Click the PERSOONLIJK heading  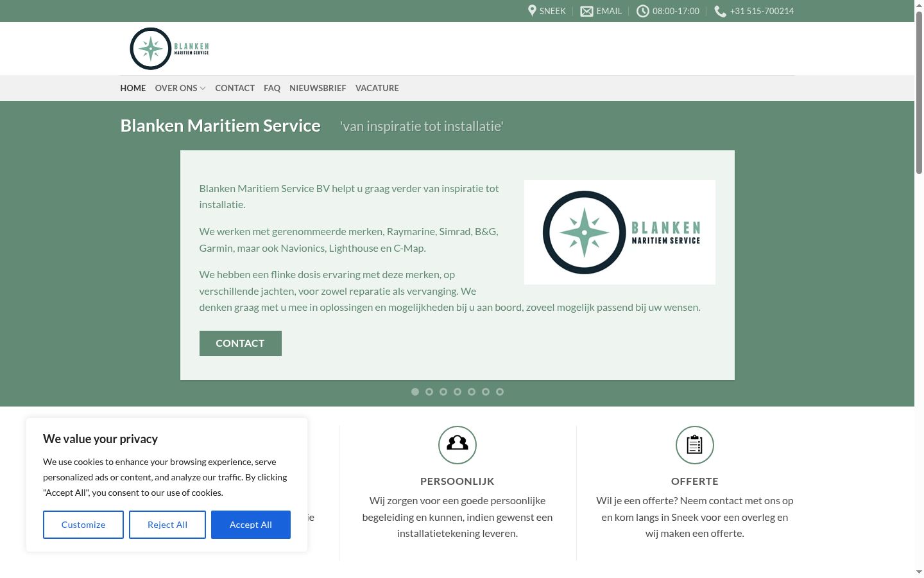pos(458,481)
